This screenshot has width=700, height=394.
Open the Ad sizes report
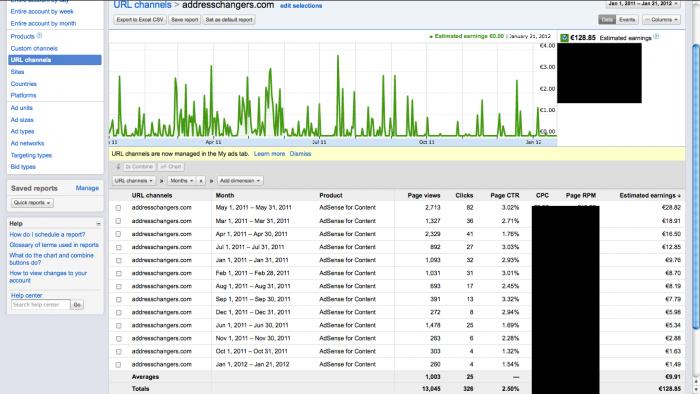(x=22, y=120)
